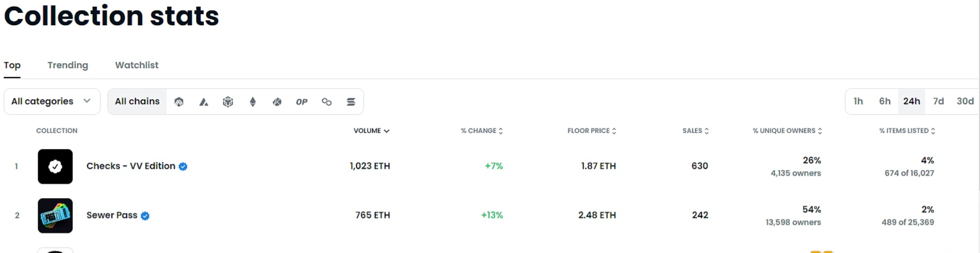
Task: Filter by Klaytn chain icon
Action: click(x=277, y=102)
